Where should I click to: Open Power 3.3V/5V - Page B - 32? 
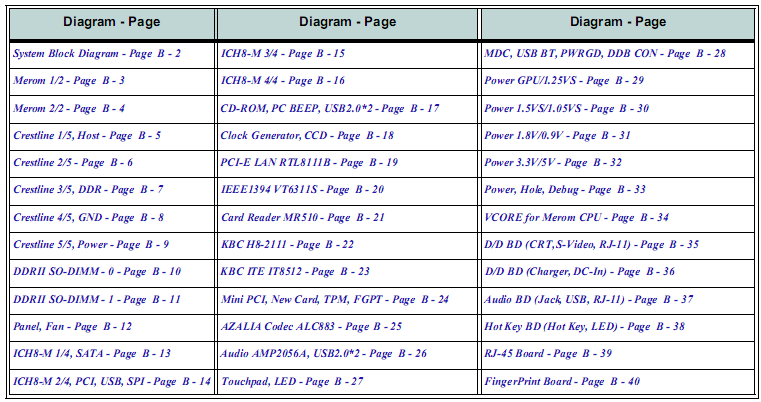coord(553,163)
